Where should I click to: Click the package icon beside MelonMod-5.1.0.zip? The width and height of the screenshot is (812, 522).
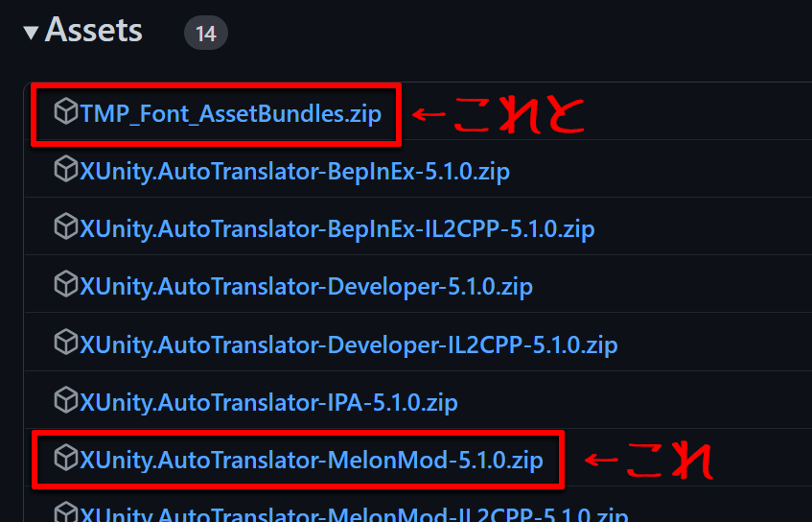pyautogui.click(x=65, y=458)
